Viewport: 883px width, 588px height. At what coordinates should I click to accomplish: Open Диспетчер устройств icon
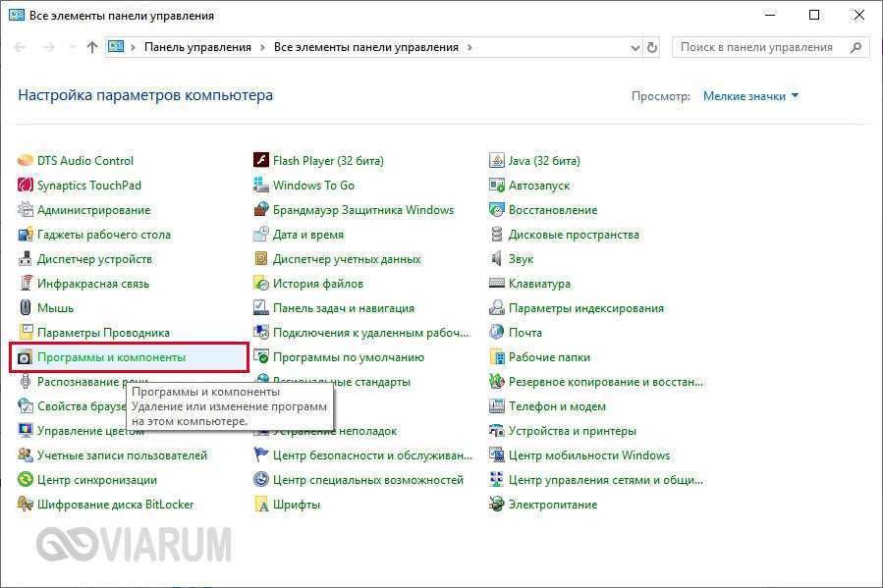pos(26,259)
